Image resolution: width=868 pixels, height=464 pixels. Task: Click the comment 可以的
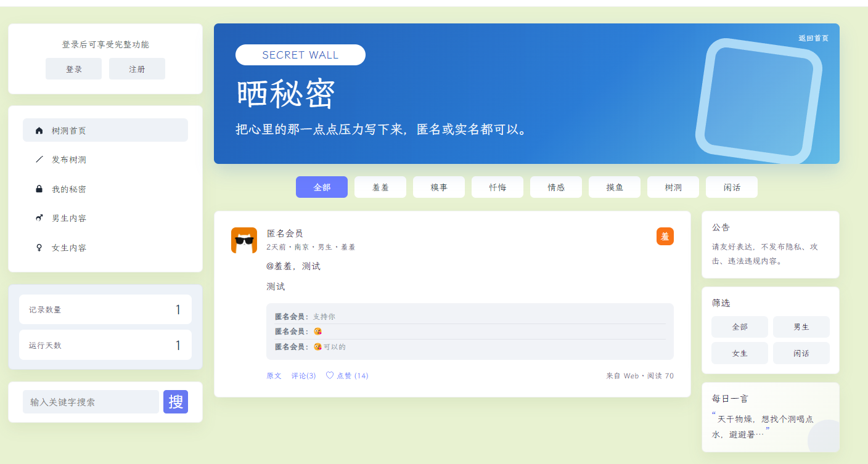coord(335,347)
